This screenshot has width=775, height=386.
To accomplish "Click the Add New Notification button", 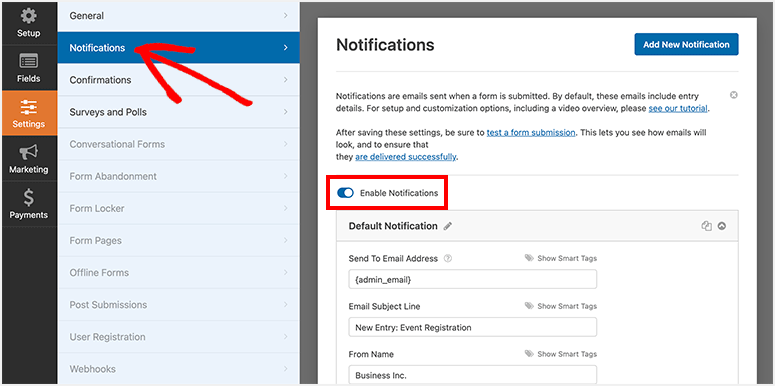I will coord(686,44).
